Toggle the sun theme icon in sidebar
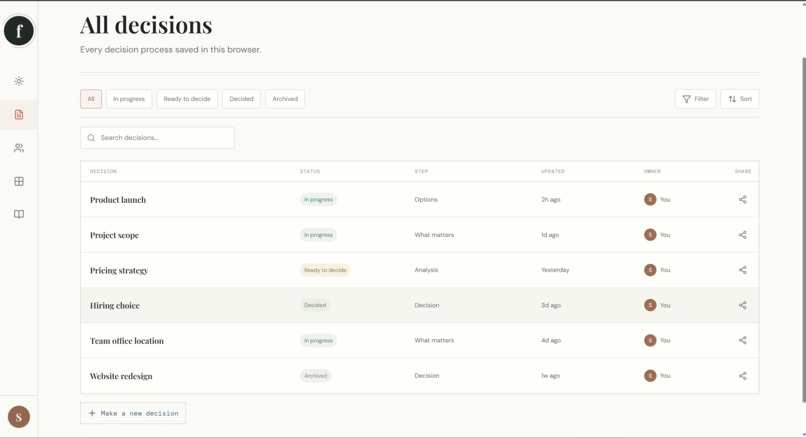The width and height of the screenshot is (806, 438). [19, 81]
